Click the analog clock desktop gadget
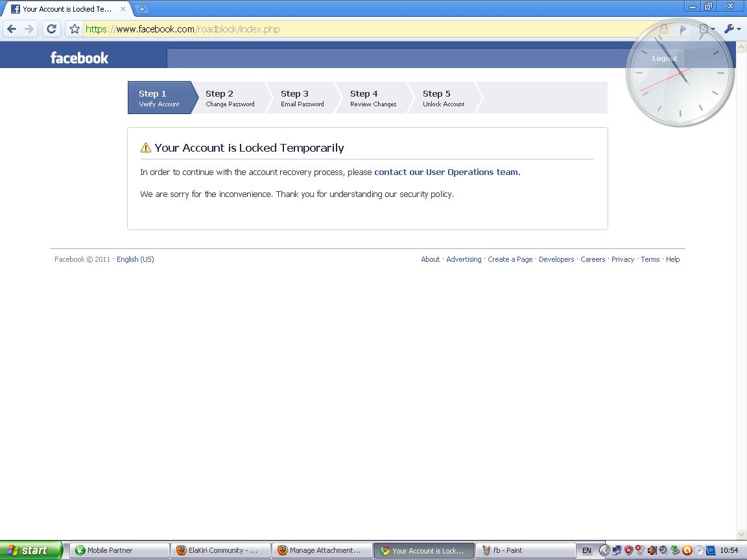747x560 pixels. click(x=680, y=73)
